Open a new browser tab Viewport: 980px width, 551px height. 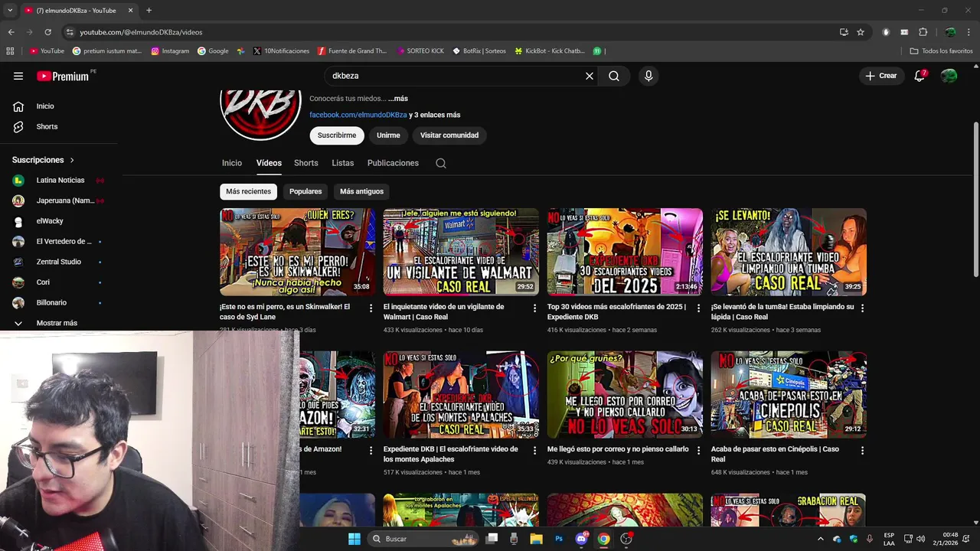(x=149, y=10)
